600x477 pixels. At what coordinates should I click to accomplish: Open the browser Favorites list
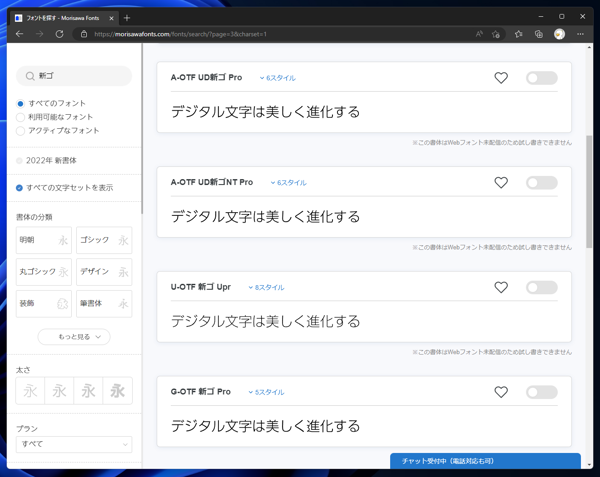pyautogui.click(x=518, y=34)
